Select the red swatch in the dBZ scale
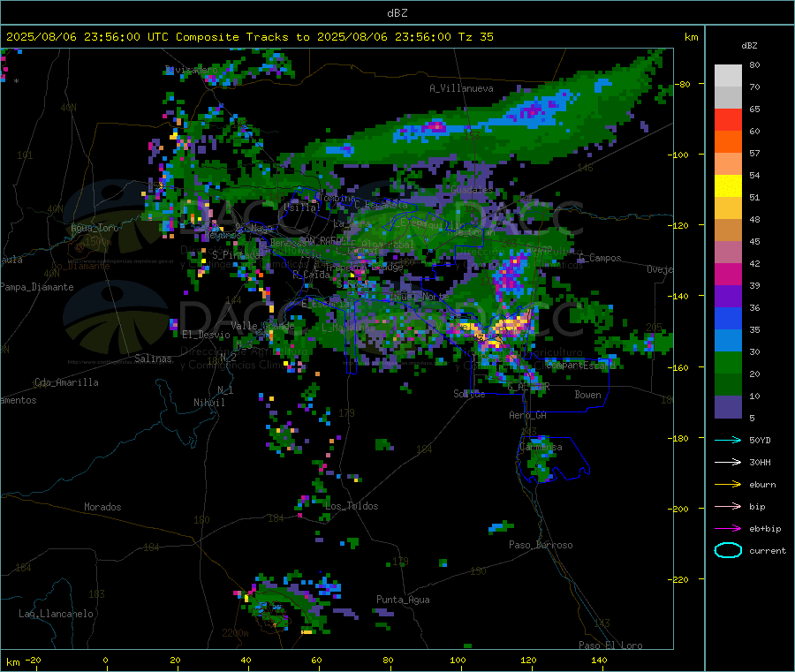Image resolution: width=795 pixels, height=672 pixels. (x=728, y=119)
